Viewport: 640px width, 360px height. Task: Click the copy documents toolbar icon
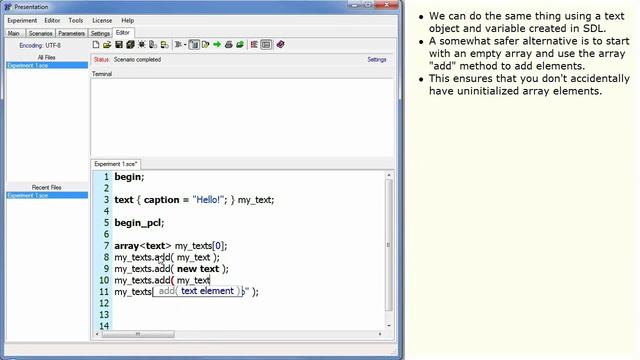point(153,44)
